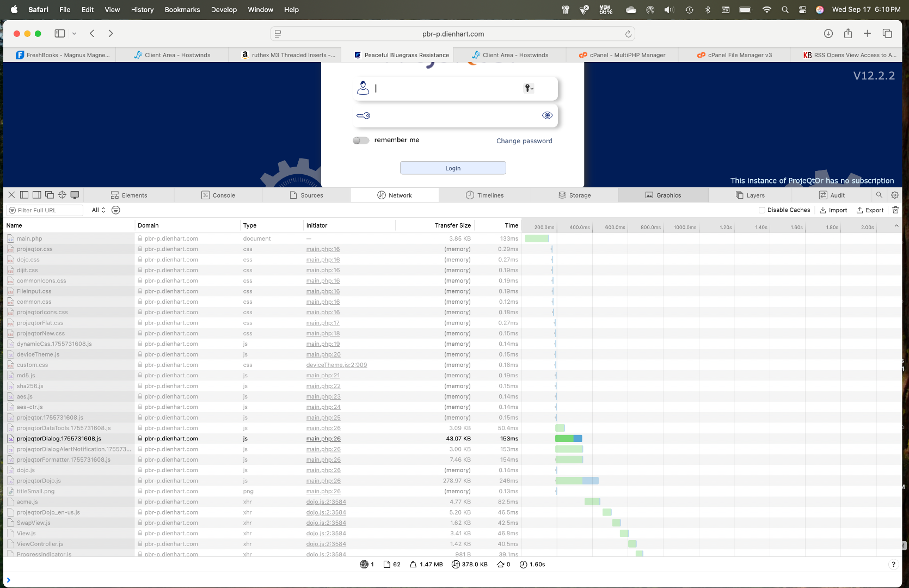This screenshot has height=588, width=909.
Task: Open Safari downloads icon
Action: point(828,34)
